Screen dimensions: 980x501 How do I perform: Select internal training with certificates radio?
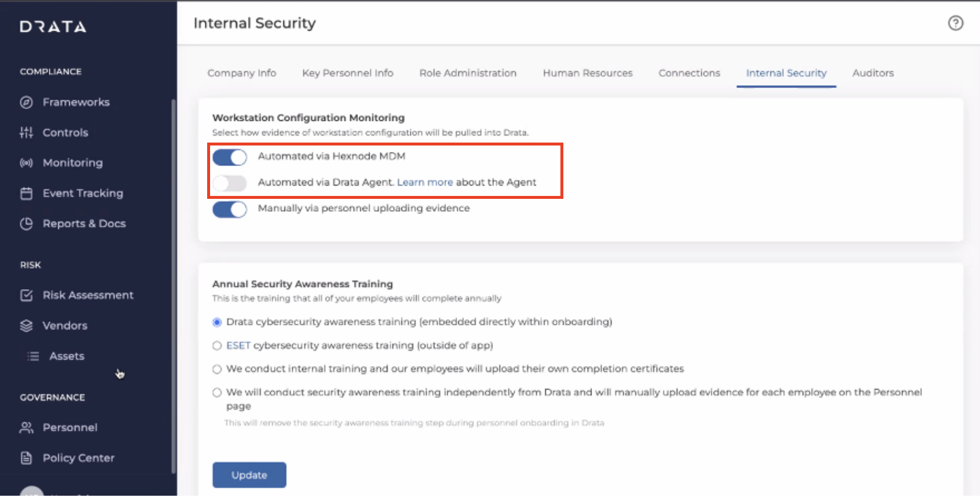click(x=217, y=369)
